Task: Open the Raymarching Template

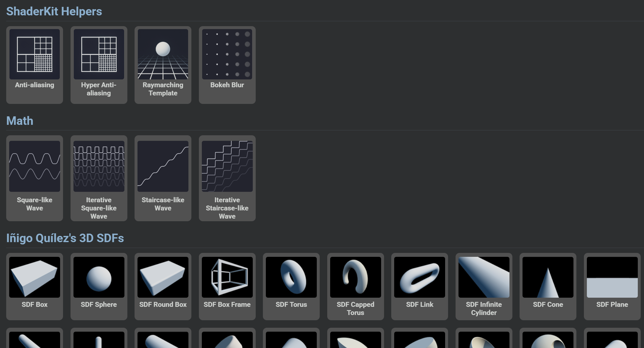Action: point(163,65)
